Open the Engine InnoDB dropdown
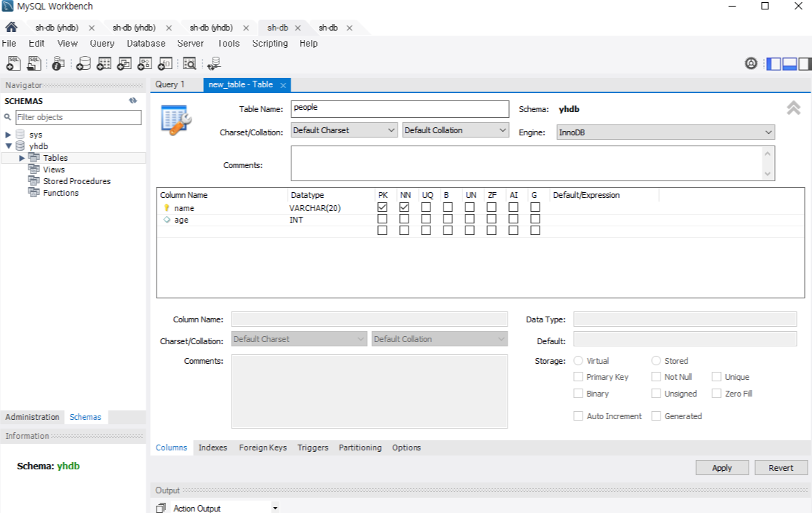This screenshot has height=513, width=812. click(666, 132)
